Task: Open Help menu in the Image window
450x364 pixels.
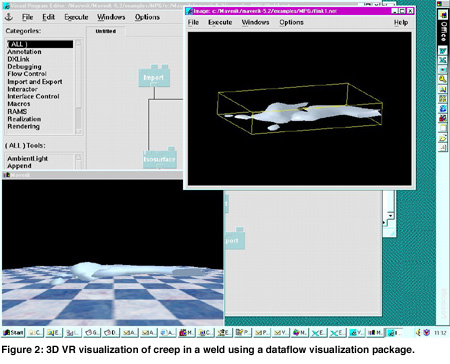Action: [x=401, y=22]
